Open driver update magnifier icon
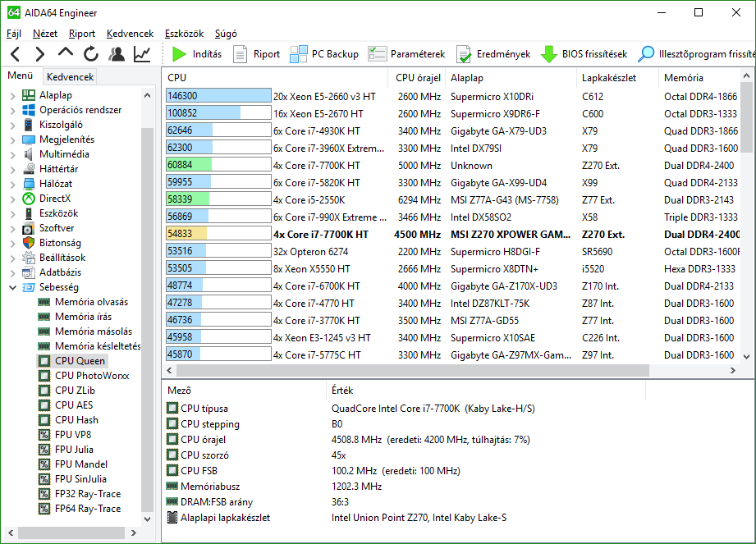This screenshot has width=756, height=544. pyautogui.click(x=645, y=54)
